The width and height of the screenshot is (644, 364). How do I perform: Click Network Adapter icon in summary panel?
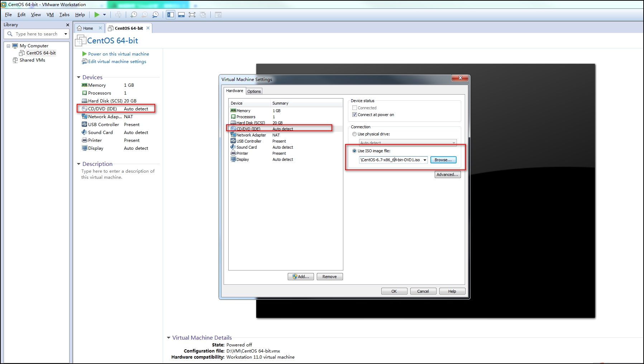point(85,117)
